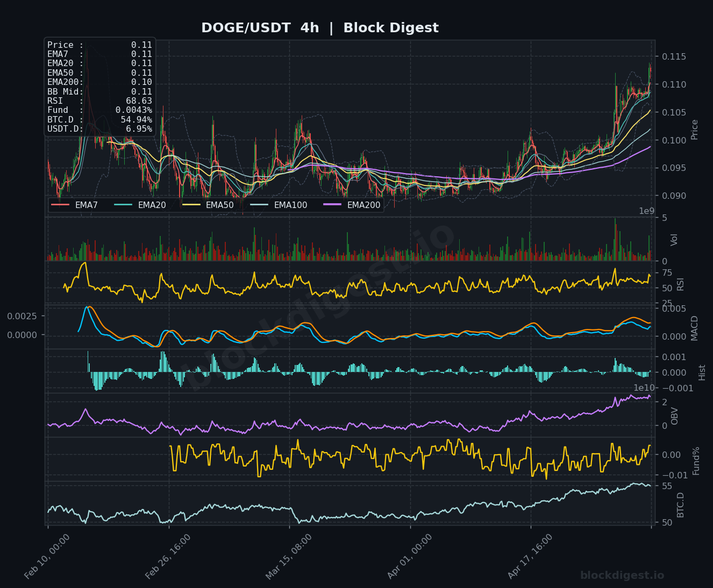Viewport: 713px width, 588px height.
Task: Click the Hist axis label
Action: click(x=702, y=372)
